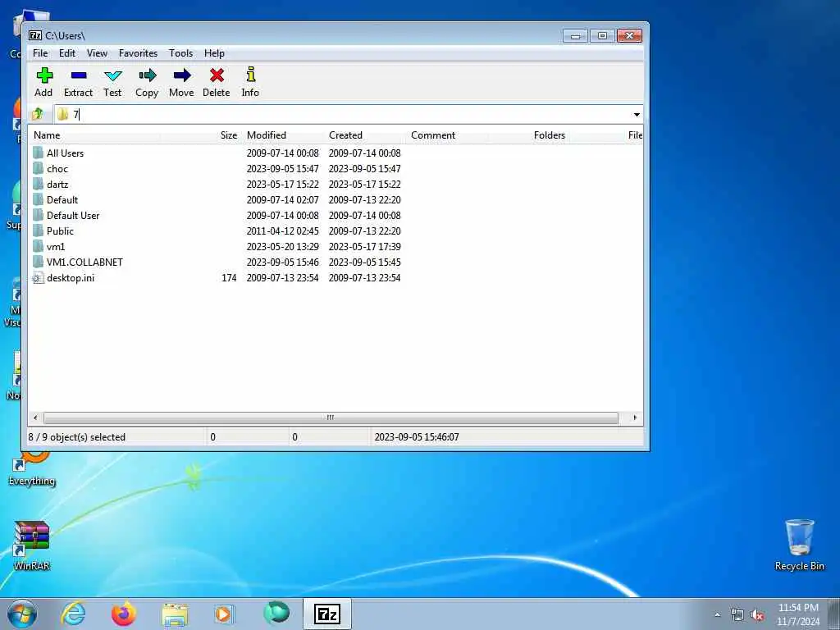840x630 pixels.
Task: Open Windows Explorer from taskbar
Action: click(175, 614)
